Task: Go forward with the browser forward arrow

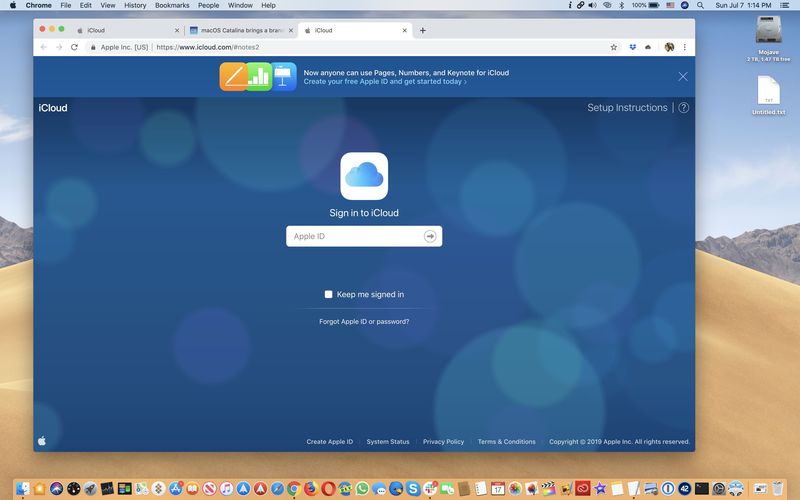Action: point(59,47)
